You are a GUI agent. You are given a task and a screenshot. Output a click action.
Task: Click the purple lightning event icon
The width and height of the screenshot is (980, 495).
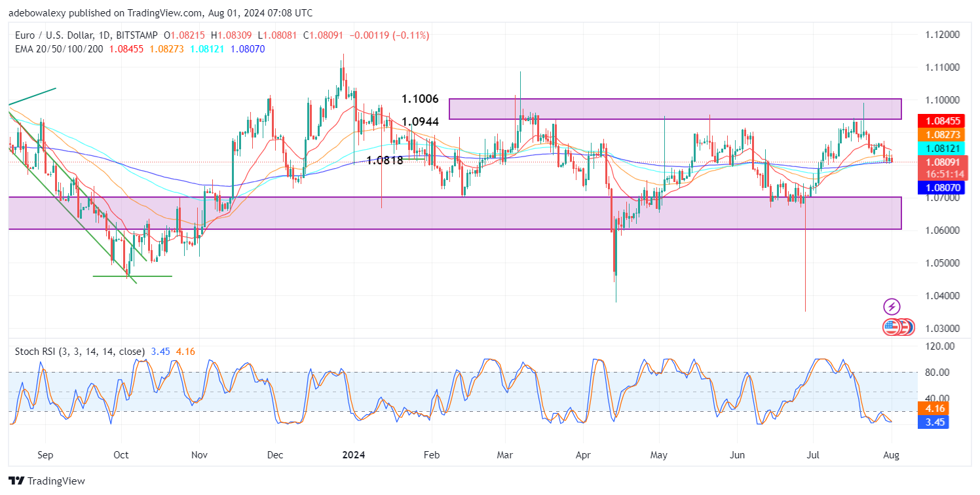892,306
